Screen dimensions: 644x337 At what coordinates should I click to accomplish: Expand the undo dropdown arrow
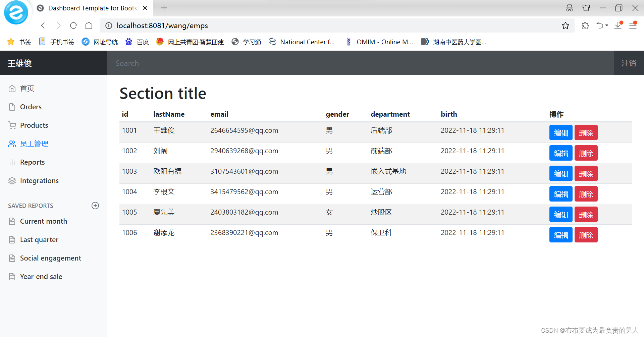607,25
